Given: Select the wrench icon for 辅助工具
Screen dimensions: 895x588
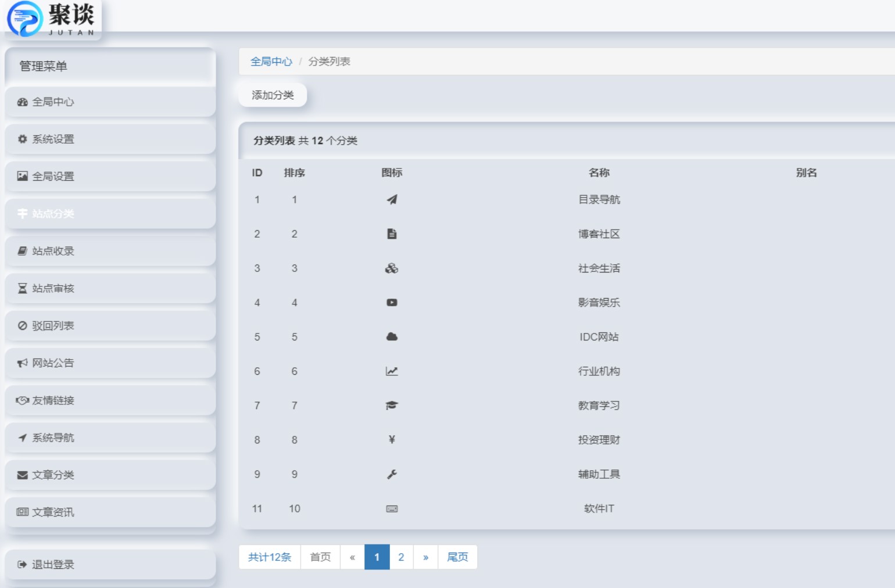Looking at the screenshot, I should point(392,474).
